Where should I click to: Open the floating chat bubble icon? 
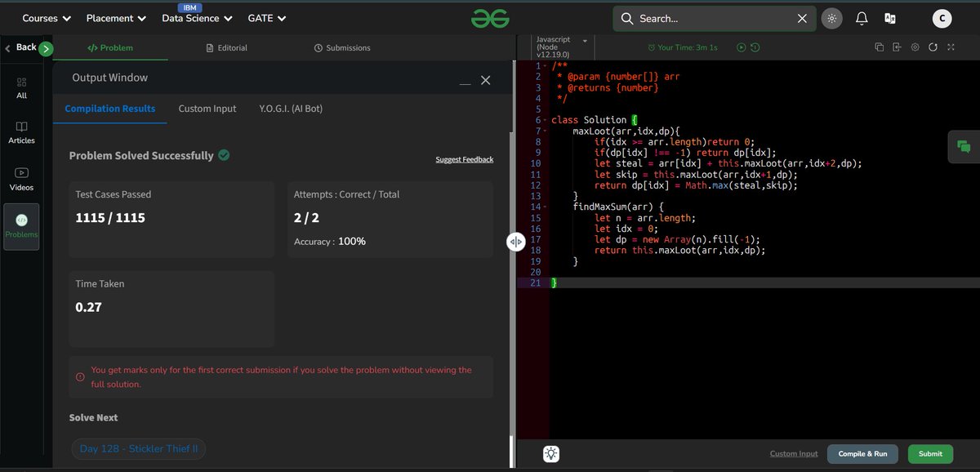click(x=964, y=147)
